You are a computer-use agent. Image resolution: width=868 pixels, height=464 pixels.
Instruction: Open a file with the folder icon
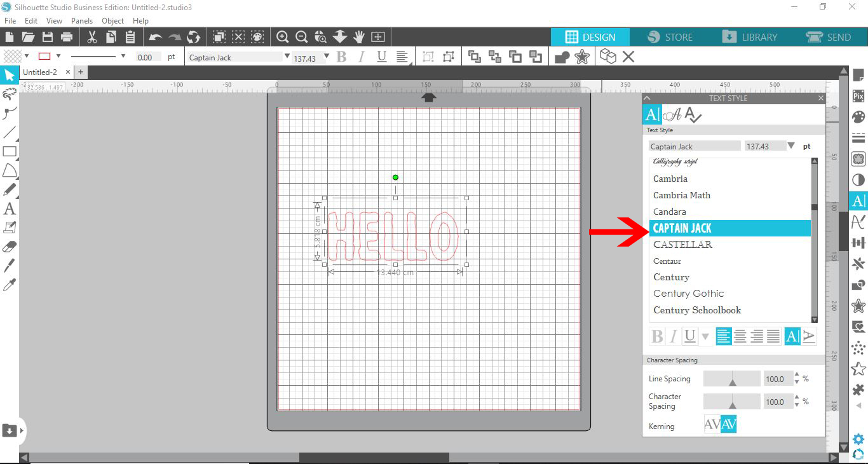[28, 37]
